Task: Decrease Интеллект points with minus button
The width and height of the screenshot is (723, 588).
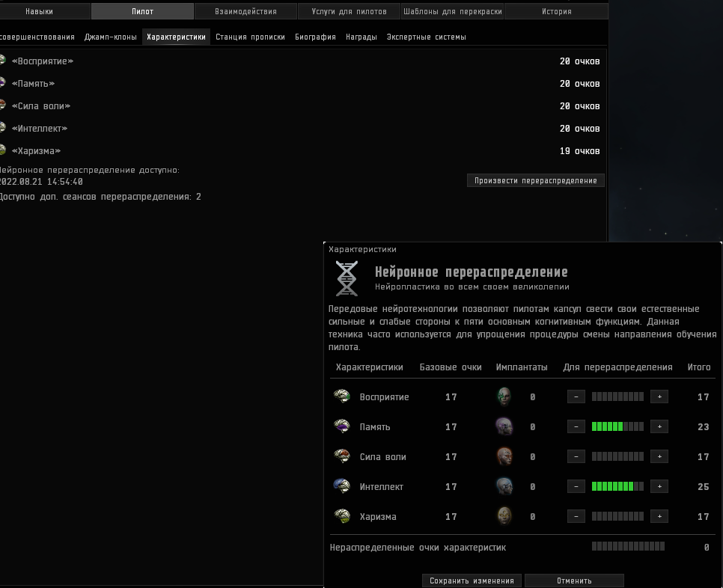Action: click(576, 486)
